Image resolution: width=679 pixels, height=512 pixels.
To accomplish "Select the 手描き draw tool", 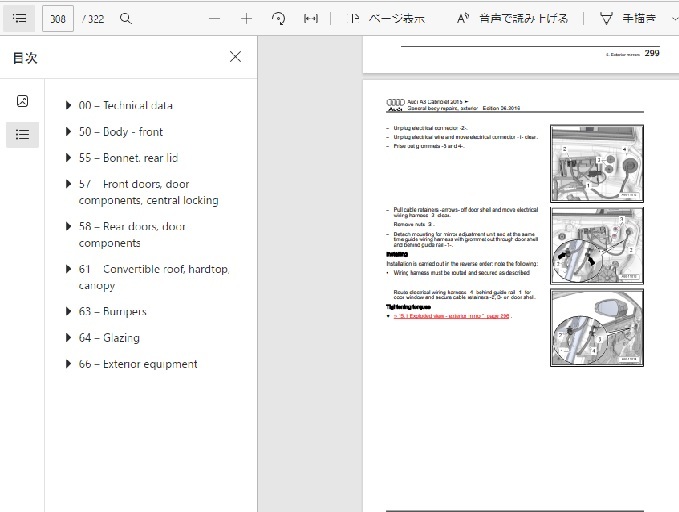I will click(x=628, y=19).
